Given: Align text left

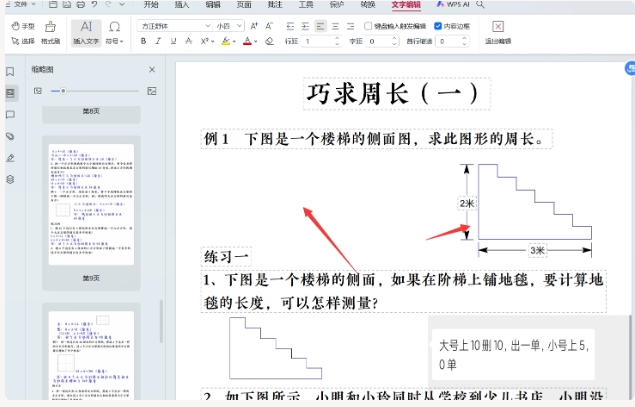Looking at the screenshot, I should (x=320, y=26).
